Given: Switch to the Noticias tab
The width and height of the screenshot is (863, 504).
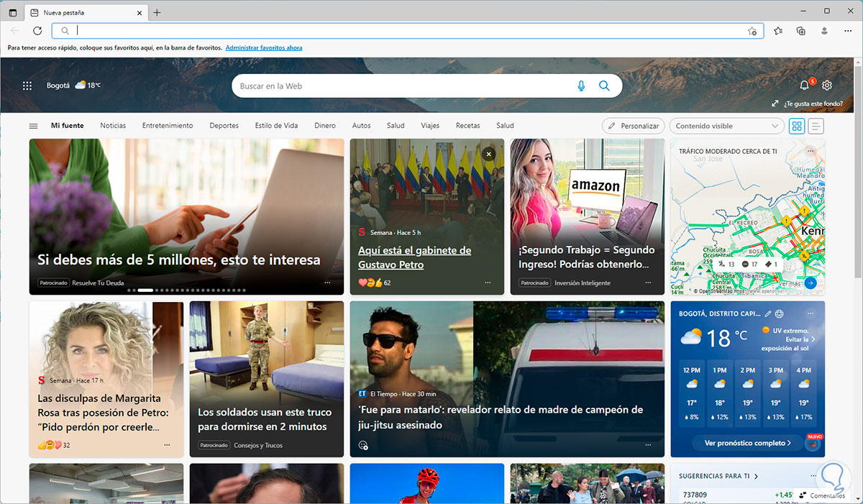Looking at the screenshot, I should coord(113,126).
